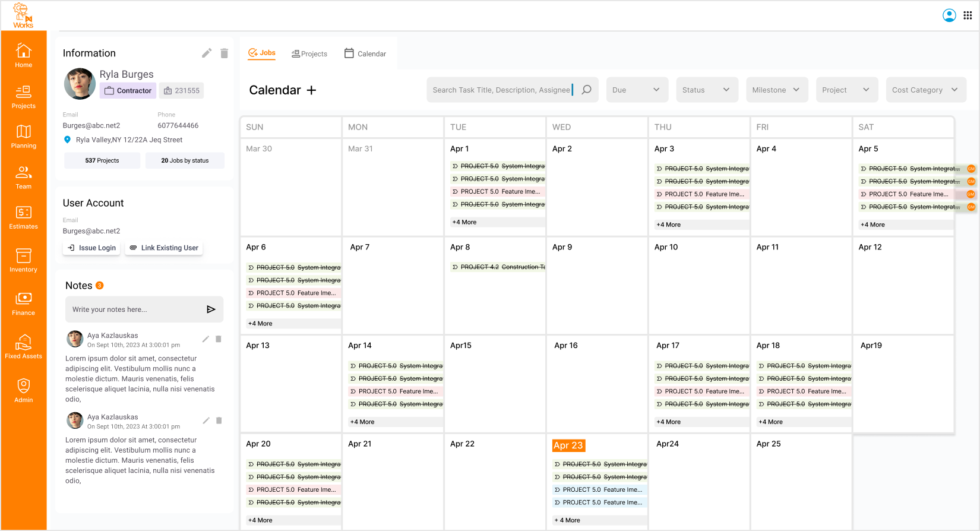
Task: Switch to the Projects tab
Action: (x=309, y=53)
